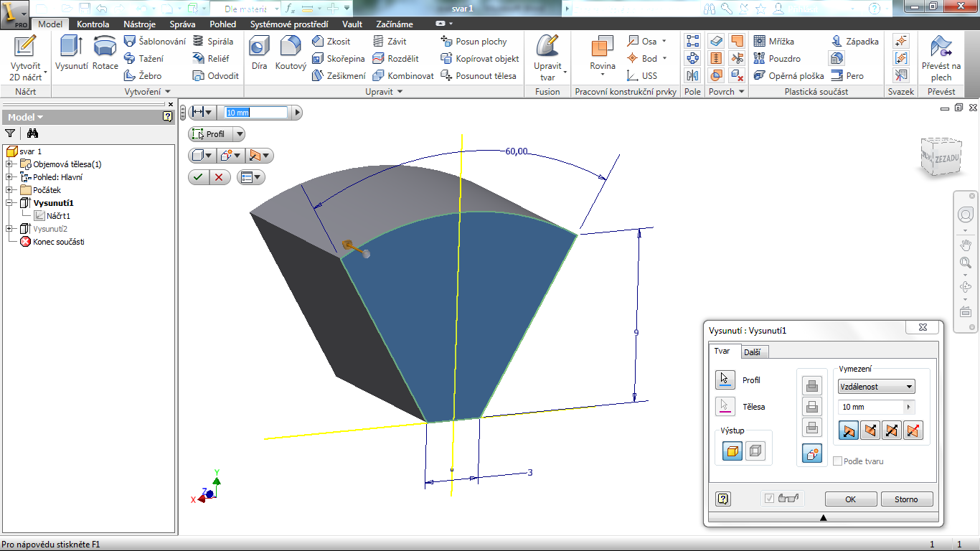This screenshot has height=551, width=980.
Task: Click Kopírovat objekt tool
Action: tap(480, 59)
